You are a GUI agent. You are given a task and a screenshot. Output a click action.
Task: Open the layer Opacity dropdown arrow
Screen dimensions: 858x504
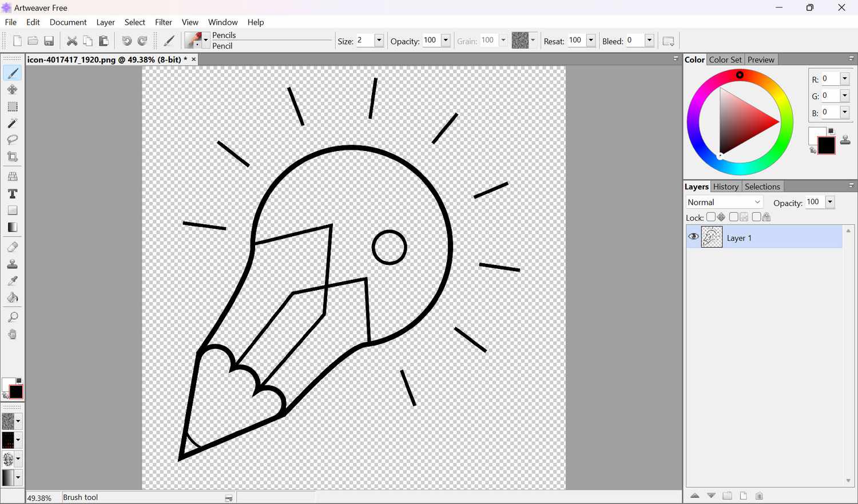pos(830,202)
